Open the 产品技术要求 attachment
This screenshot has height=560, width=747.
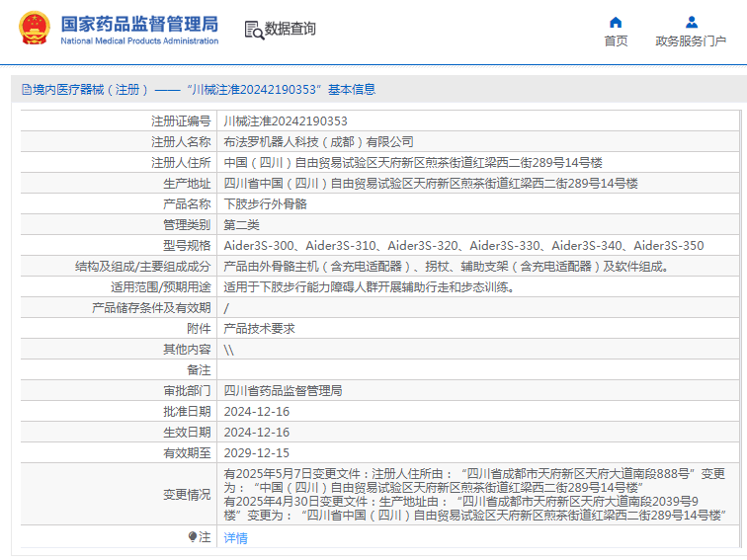click(x=259, y=329)
